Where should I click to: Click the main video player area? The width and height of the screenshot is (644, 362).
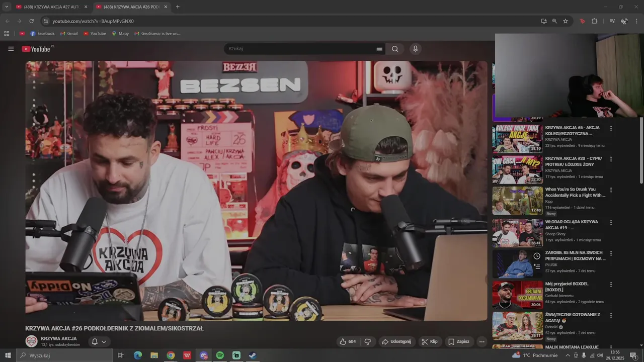tap(257, 191)
